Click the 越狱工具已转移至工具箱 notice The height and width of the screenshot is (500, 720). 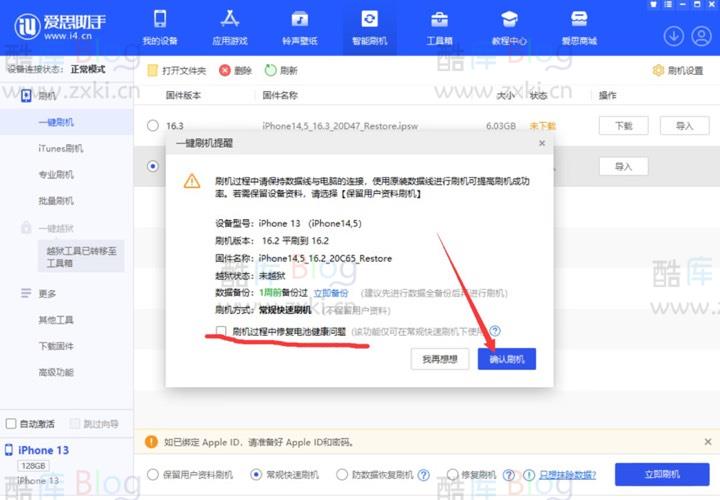pyautogui.click(x=81, y=256)
